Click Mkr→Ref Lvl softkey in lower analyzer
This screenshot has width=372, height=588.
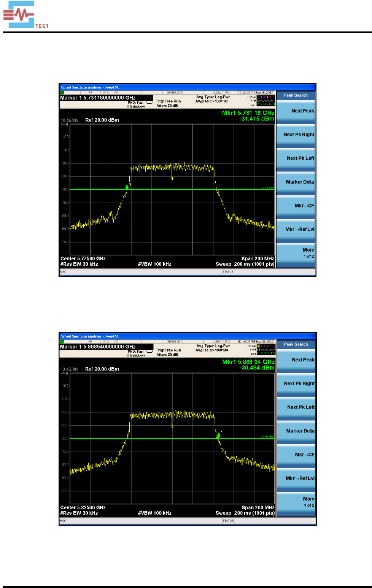coord(296,479)
